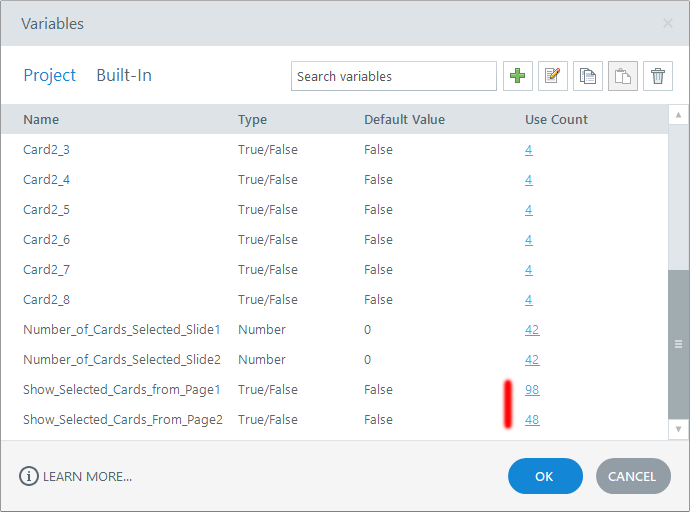690x512 pixels.
Task: Click the Search variables field
Action: point(393,76)
